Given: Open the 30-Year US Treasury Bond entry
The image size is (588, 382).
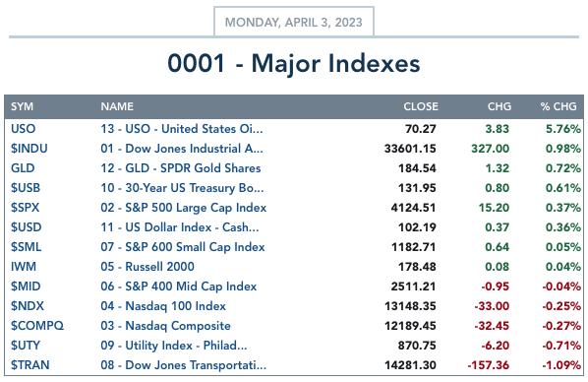Looking at the screenshot, I should pos(182,188).
